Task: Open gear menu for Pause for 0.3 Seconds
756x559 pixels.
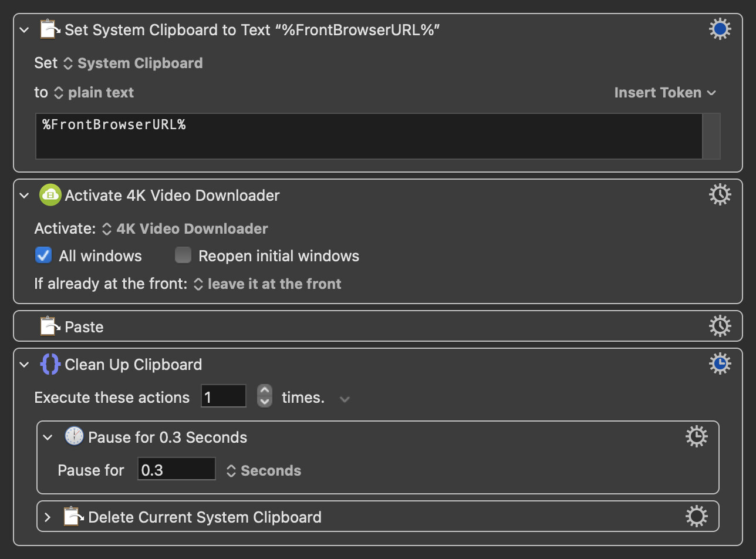Action: tap(697, 436)
